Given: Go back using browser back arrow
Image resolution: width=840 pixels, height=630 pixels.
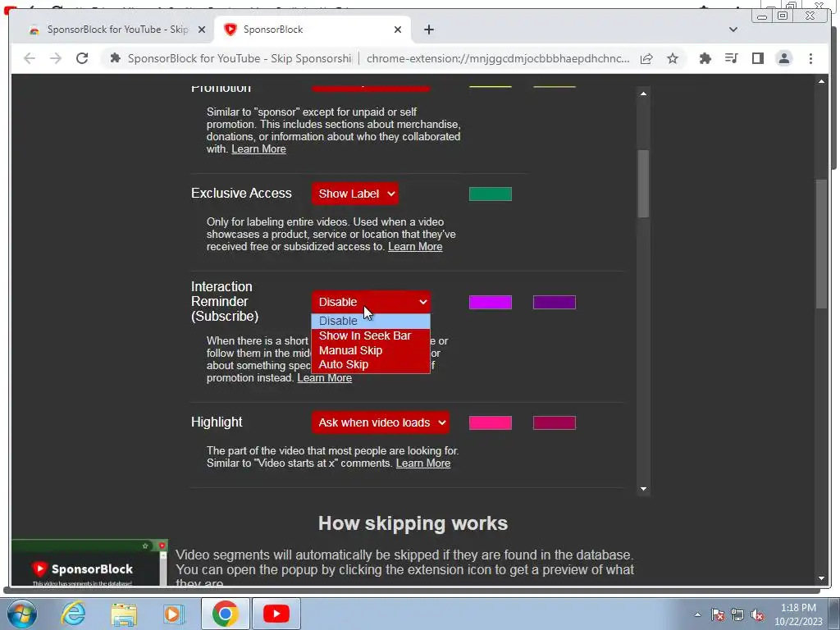Looking at the screenshot, I should tap(30, 58).
